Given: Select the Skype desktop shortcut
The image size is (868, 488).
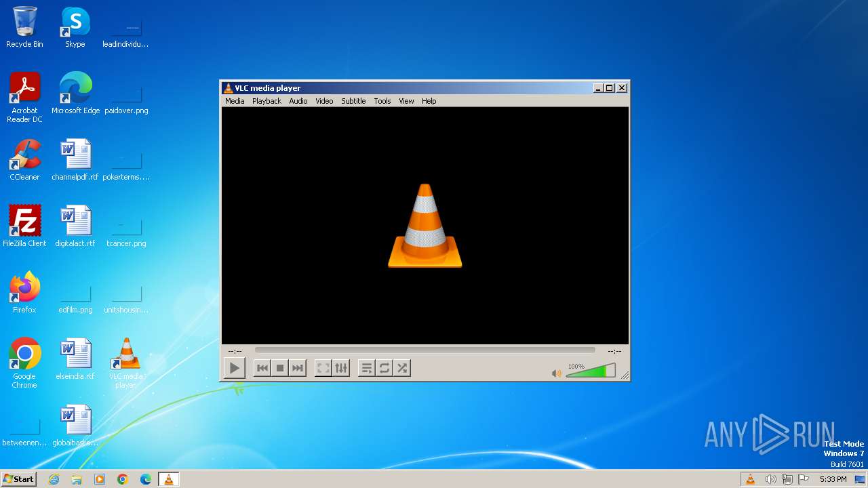Looking at the screenshot, I should click(x=75, y=28).
